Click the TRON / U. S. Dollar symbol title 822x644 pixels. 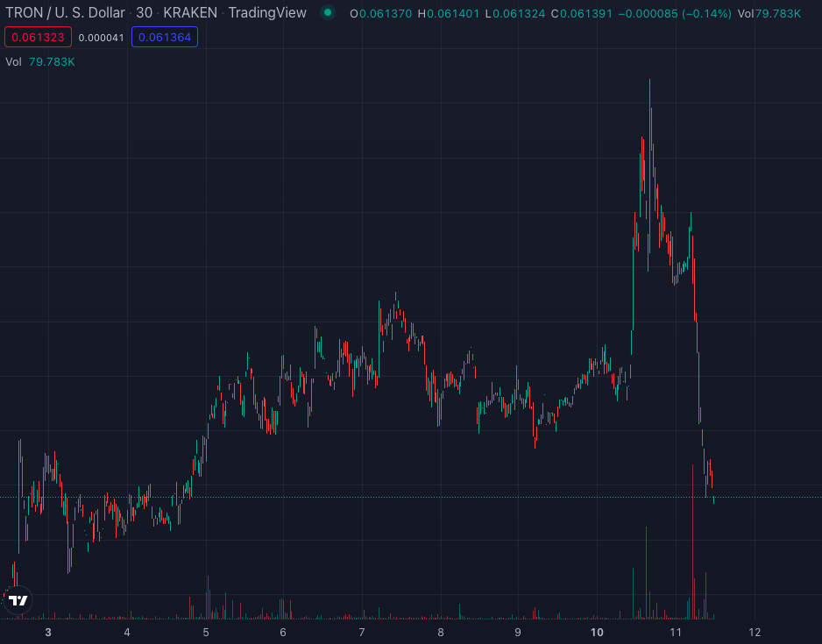66,13
